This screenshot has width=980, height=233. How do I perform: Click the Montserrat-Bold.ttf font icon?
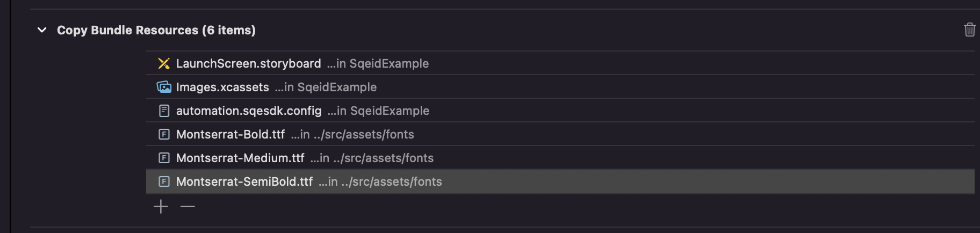click(164, 134)
